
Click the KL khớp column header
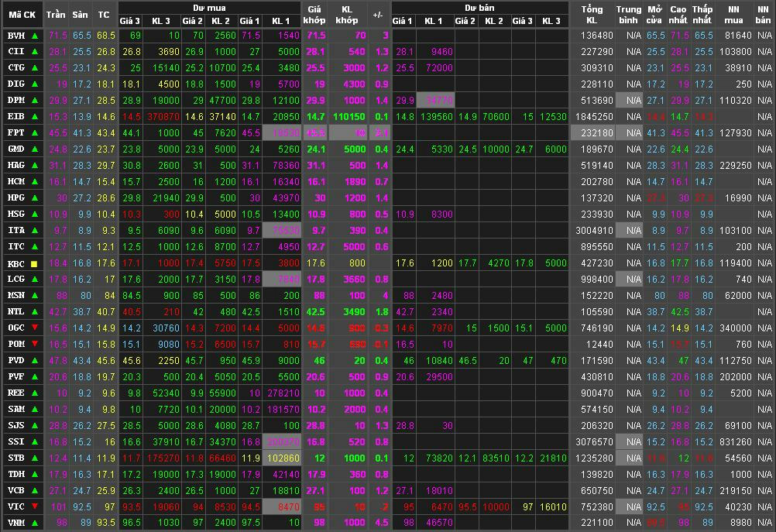coord(347,15)
